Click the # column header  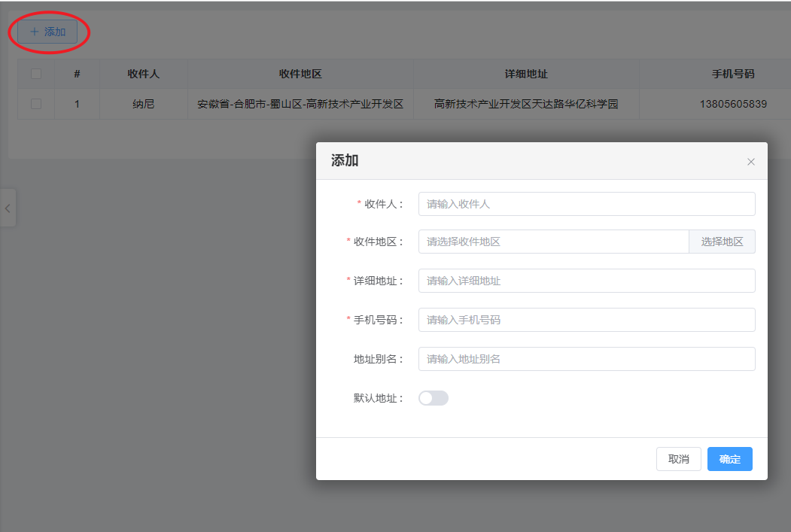tap(77, 74)
